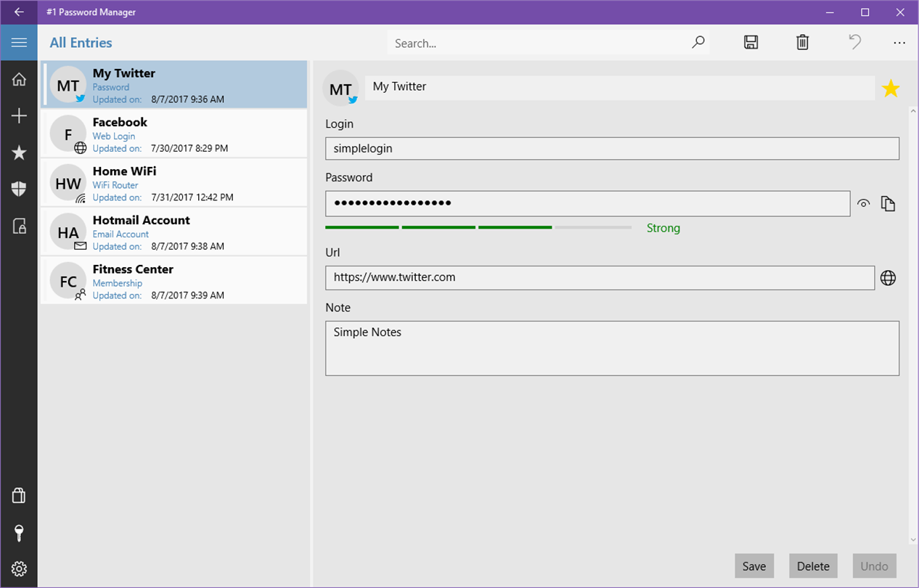The height and width of the screenshot is (588, 919).
Task: Open the hamburger navigation menu
Action: [19, 43]
